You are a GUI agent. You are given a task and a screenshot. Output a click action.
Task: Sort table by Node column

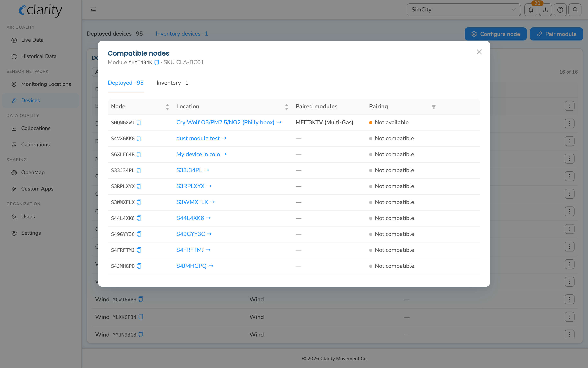point(167,107)
